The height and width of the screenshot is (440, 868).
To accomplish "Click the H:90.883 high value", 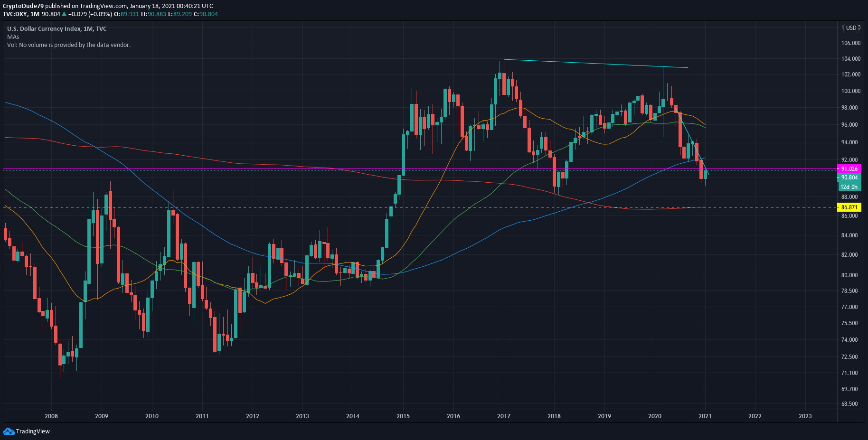I will [x=154, y=14].
